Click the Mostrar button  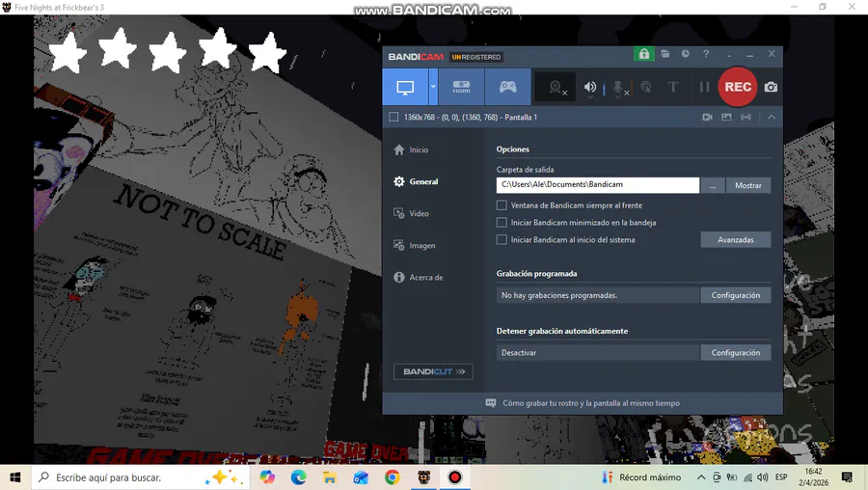[747, 185]
